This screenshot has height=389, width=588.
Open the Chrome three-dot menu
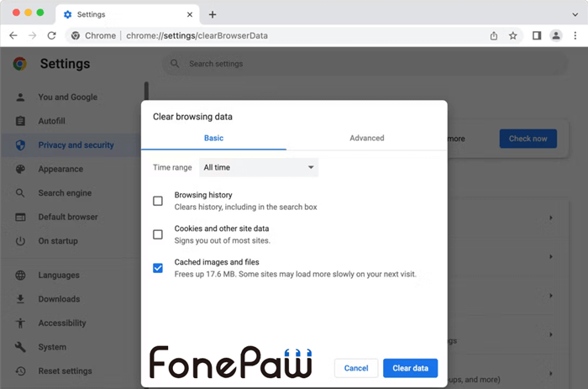tap(575, 35)
